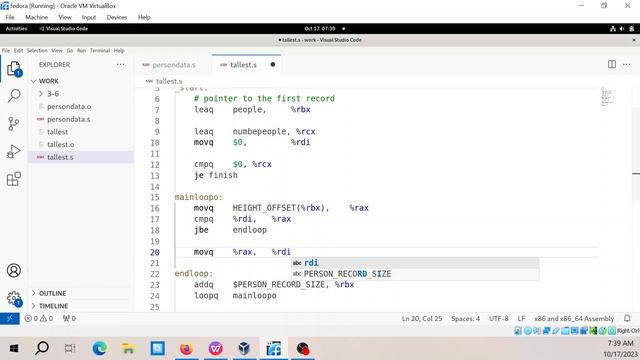640x360 pixels.
Task: Open persondata.o in the explorer
Action: tap(69, 106)
